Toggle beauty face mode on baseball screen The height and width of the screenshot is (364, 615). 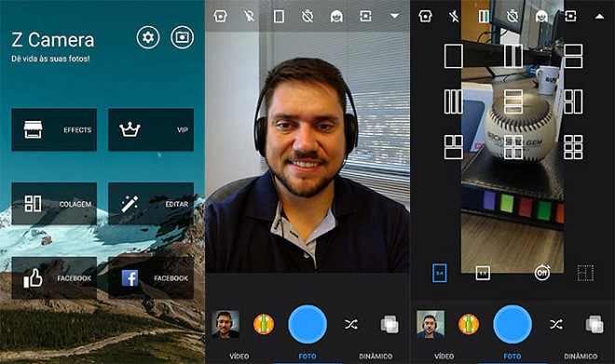(541, 16)
